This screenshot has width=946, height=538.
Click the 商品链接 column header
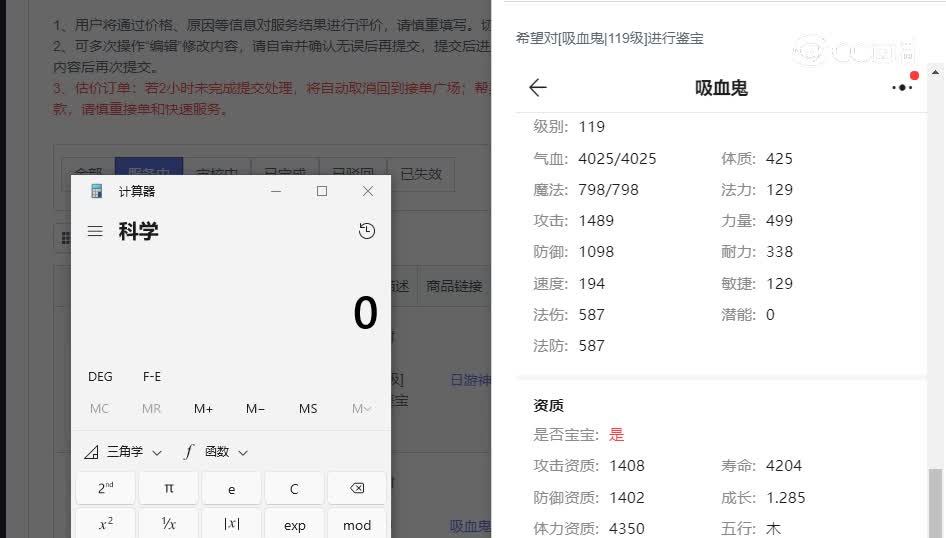[454, 286]
